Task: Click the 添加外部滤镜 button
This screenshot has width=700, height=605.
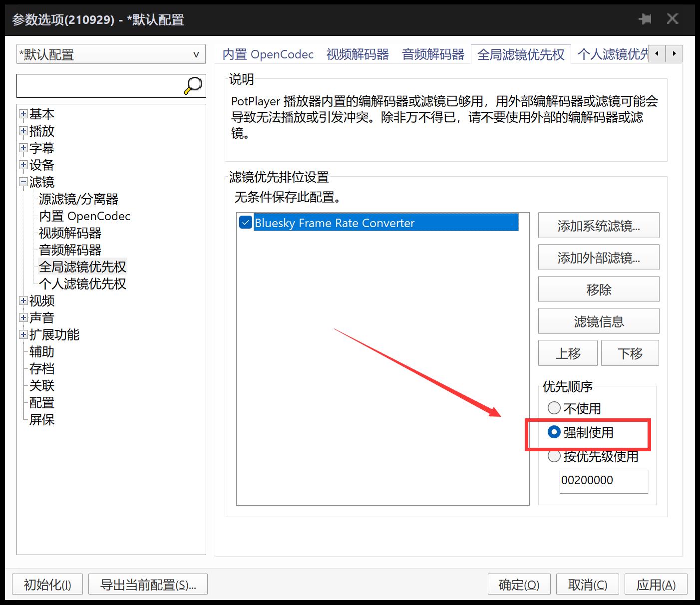Action: coord(598,257)
